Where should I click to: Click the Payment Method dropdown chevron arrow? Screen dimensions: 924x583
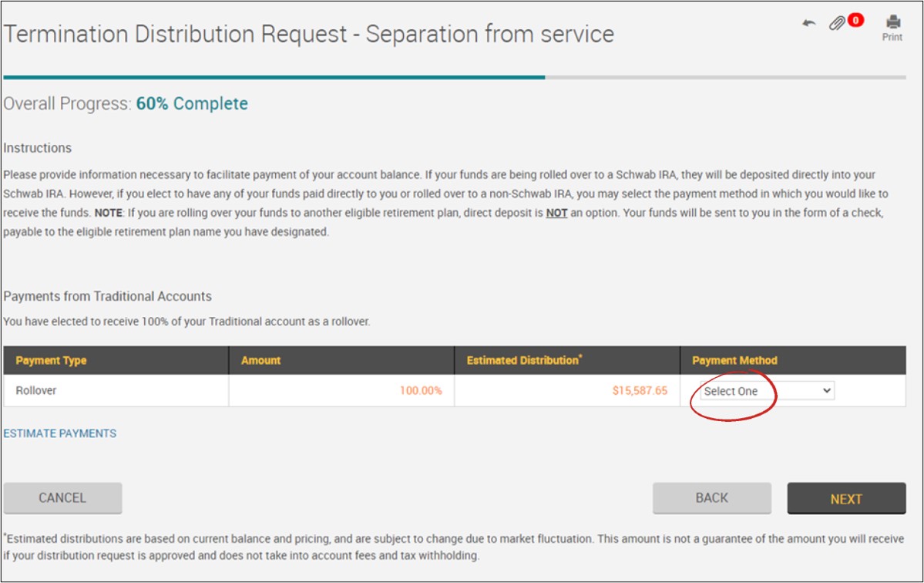pyautogui.click(x=827, y=391)
